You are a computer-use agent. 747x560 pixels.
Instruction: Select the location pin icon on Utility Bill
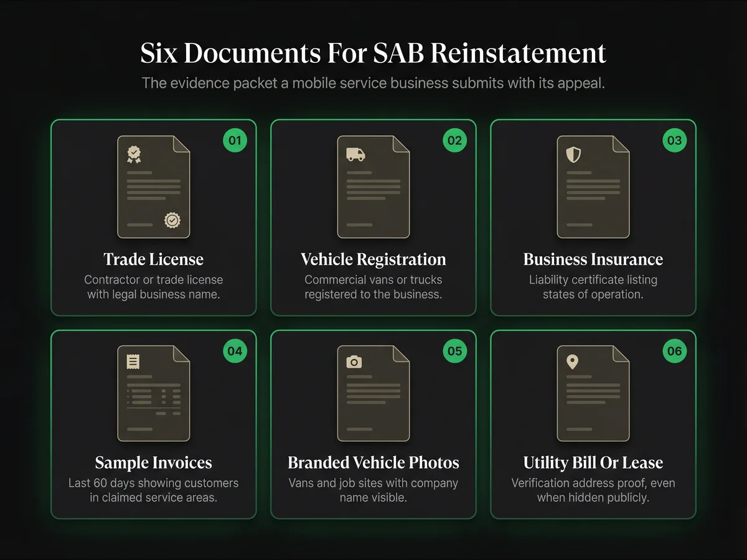point(572,362)
